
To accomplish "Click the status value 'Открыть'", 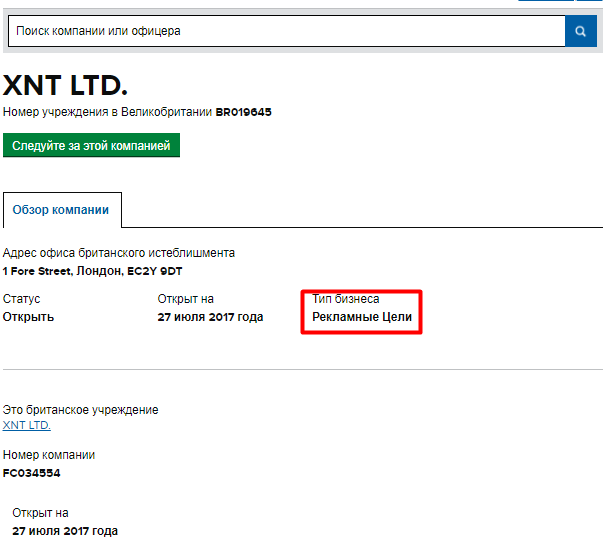I will 29,317.
